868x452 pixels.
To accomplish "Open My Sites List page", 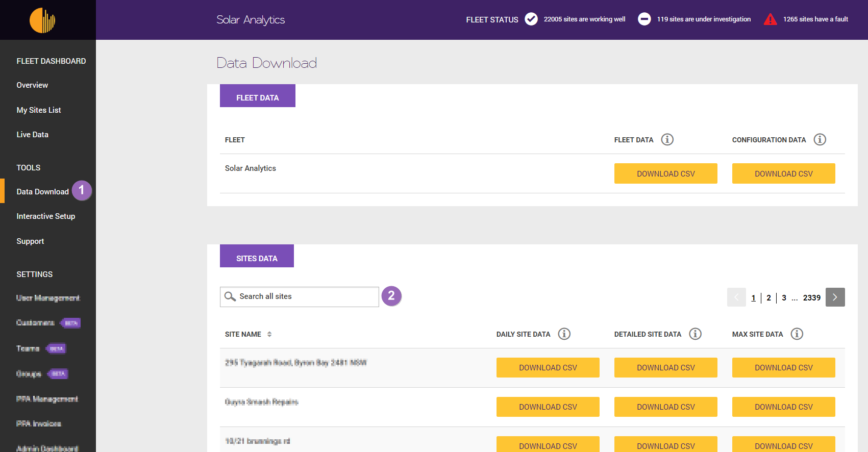I will [39, 110].
